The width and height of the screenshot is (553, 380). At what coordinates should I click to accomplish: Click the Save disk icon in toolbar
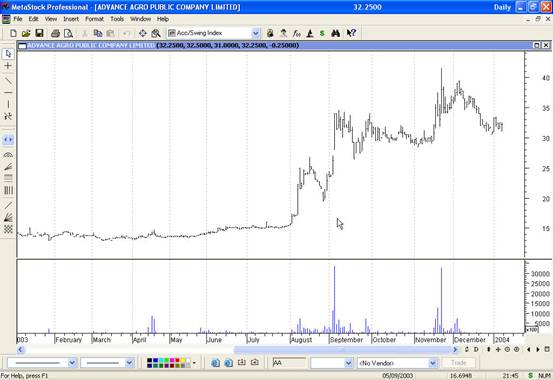click(39, 33)
